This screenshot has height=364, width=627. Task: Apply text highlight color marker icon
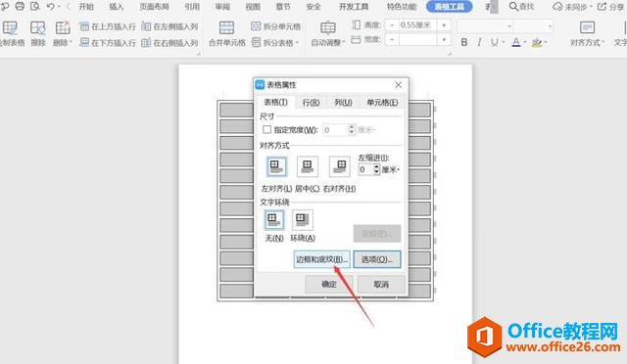[537, 42]
